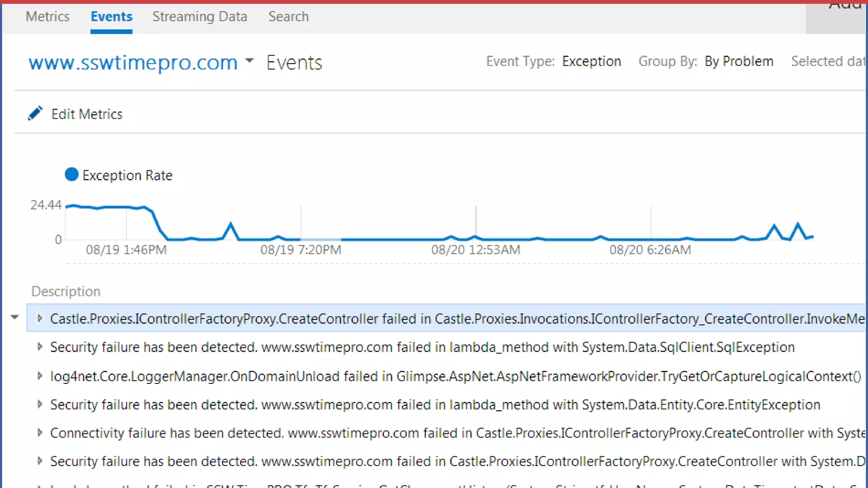Image resolution: width=868 pixels, height=488 pixels.
Task: Expand the EntityException security failure row
Action: (40, 404)
